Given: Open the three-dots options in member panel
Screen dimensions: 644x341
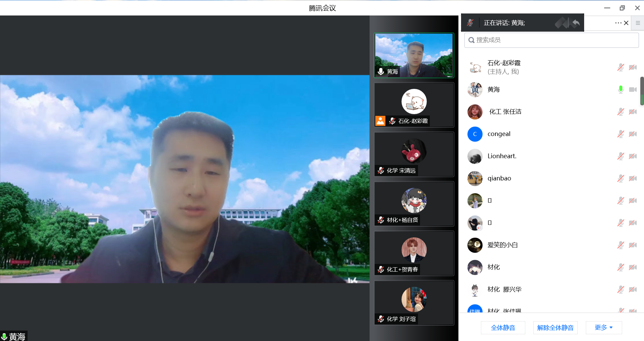Looking at the screenshot, I should (618, 23).
